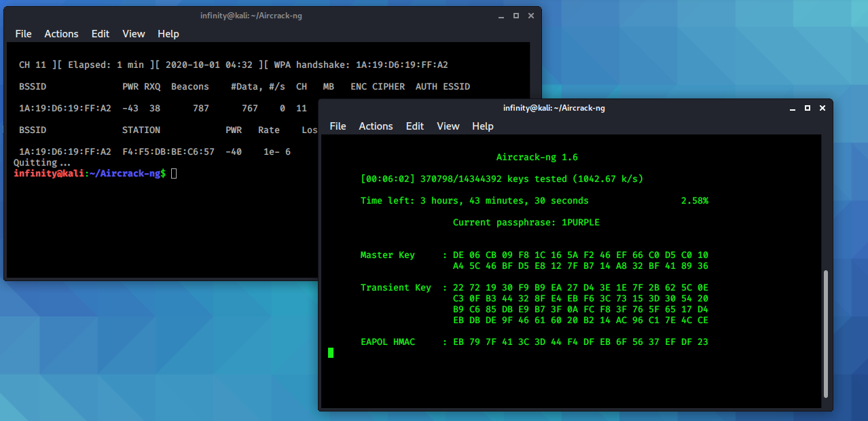Click the '(1042.67 k/s)' speed text

point(608,179)
